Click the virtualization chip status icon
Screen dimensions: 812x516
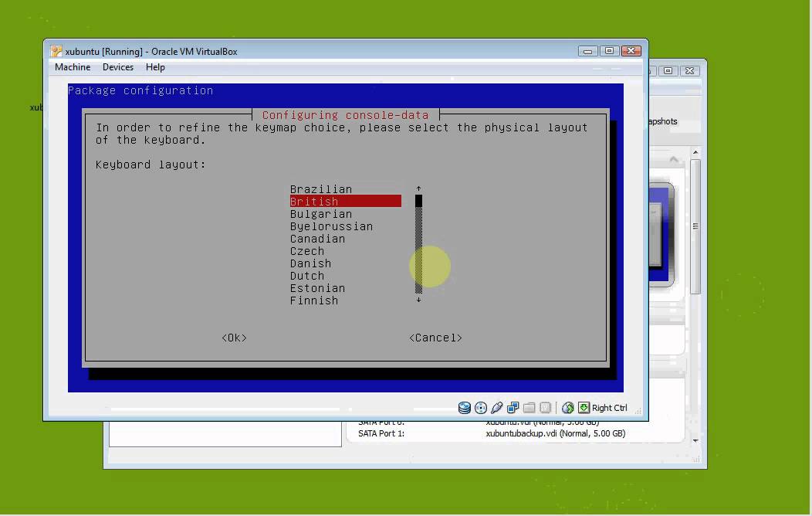(x=545, y=408)
